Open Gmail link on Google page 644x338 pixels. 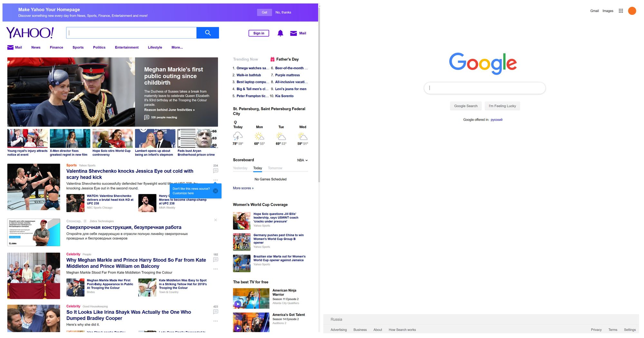pyautogui.click(x=594, y=11)
